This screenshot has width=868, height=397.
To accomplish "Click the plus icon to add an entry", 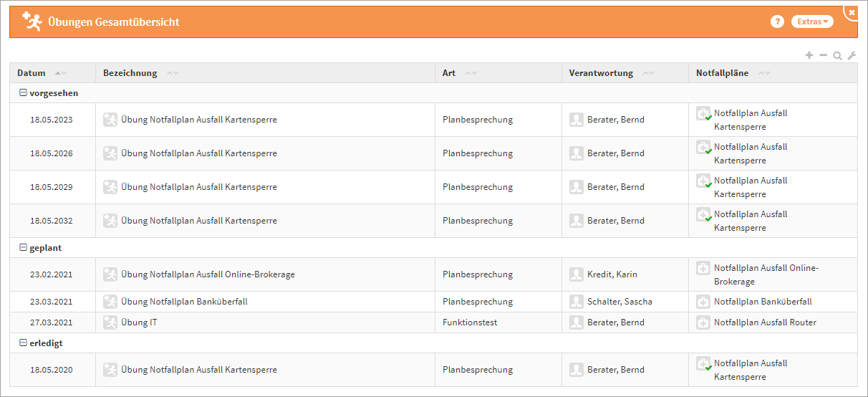I will coord(809,55).
